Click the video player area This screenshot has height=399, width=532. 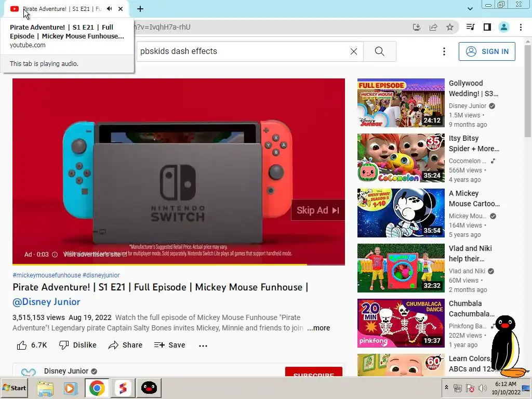(x=179, y=171)
